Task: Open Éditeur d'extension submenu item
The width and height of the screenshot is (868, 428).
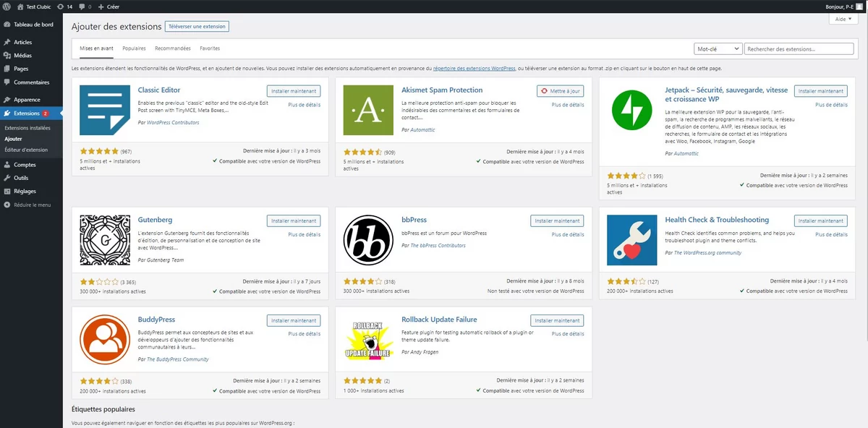Action: click(x=26, y=150)
